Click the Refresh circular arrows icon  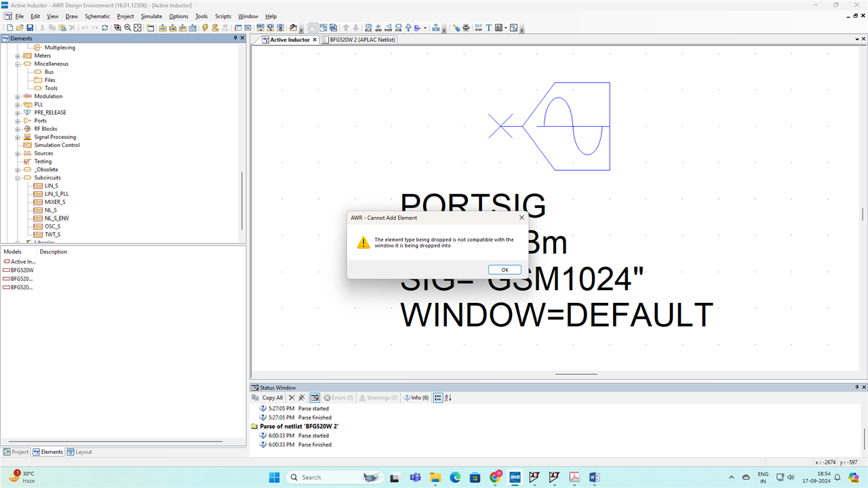point(104,28)
